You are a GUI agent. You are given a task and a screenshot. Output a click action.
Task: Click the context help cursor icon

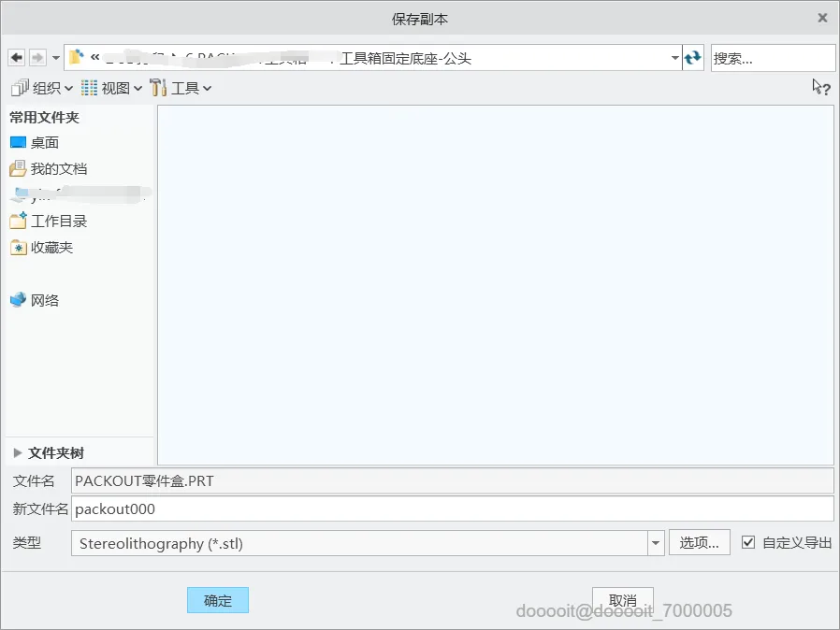(x=820, y=87)
